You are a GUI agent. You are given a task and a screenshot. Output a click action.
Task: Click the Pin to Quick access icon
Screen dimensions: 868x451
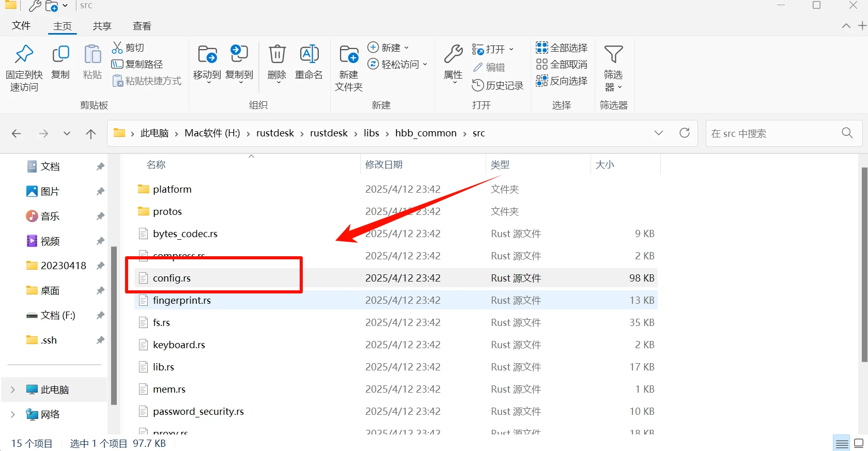pyautogui.click(x=24, y=55)
